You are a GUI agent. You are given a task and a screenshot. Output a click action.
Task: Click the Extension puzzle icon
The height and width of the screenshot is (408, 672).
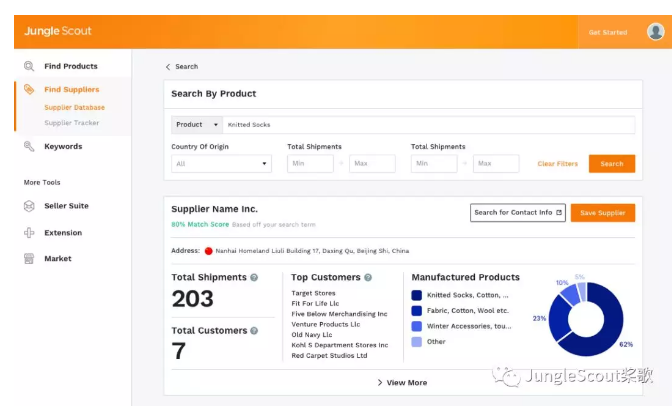pos(29,232)
